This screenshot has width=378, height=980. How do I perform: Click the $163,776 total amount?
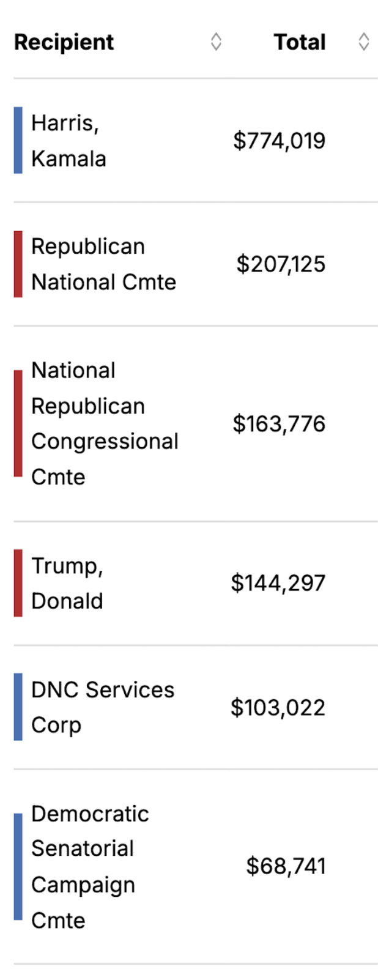279,424
